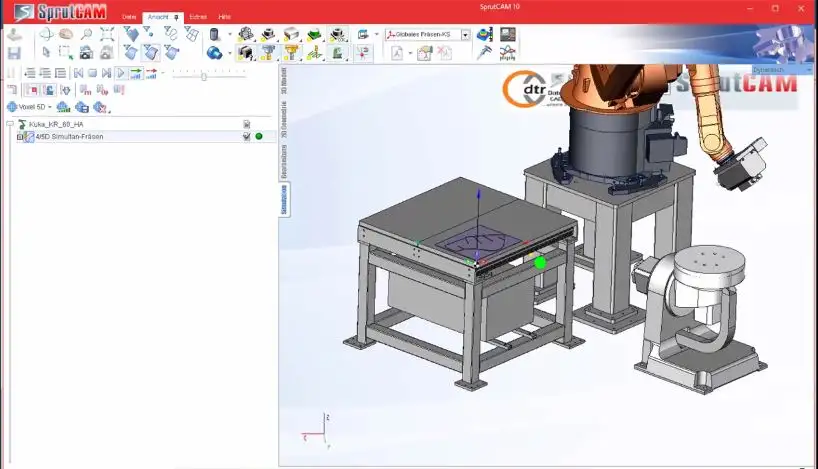Select the dashed rectangle box-select tool
The height and width of the screenshot is (469, 818).
tap(66, 53)
